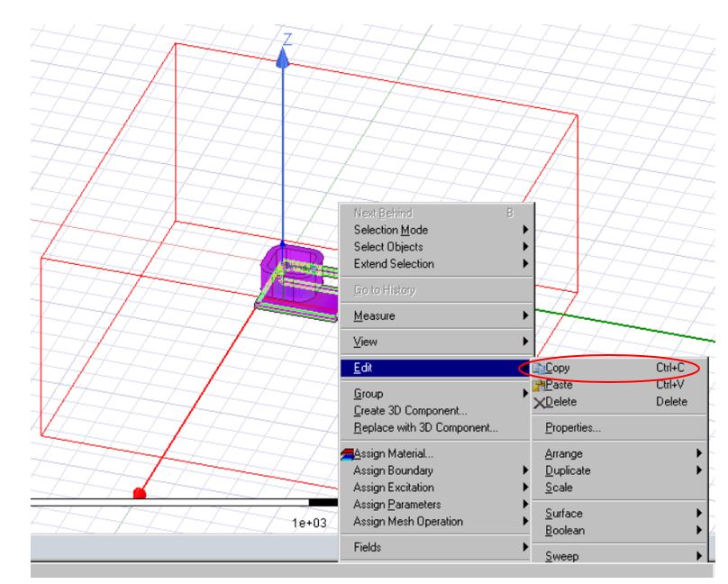Open the Fields submenu

point(435,548)
